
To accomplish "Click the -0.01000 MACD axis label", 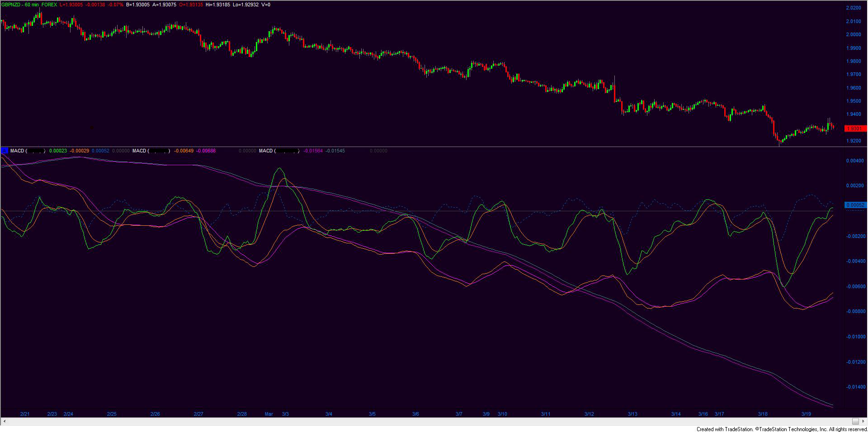I will 855,337.
